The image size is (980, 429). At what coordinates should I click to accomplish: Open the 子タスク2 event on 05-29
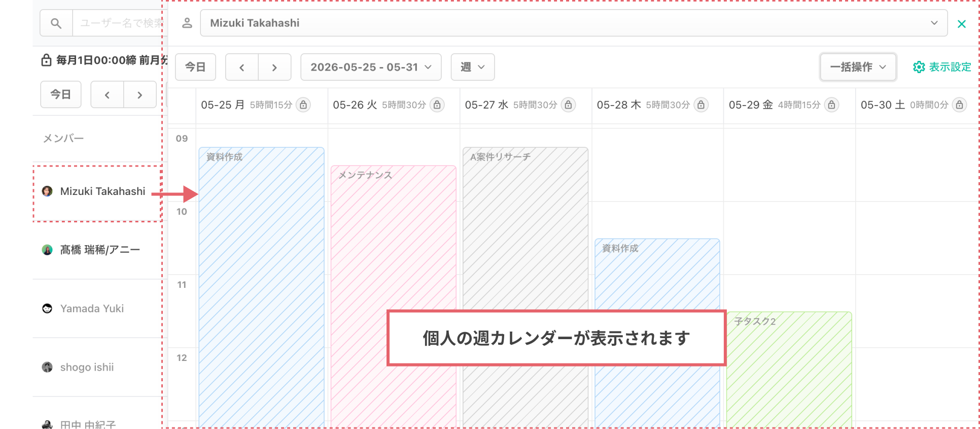pos(789,370)
